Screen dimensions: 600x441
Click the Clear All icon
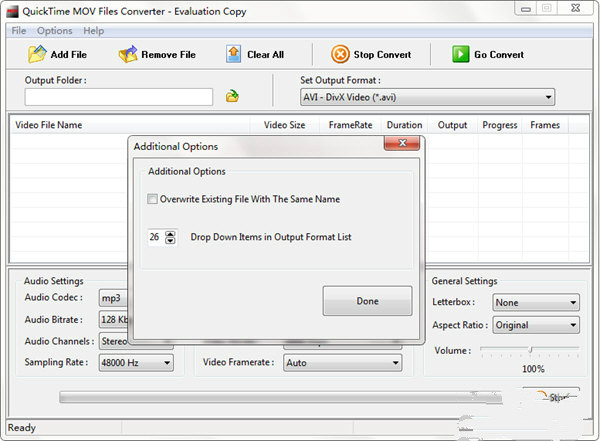(233, 54)
